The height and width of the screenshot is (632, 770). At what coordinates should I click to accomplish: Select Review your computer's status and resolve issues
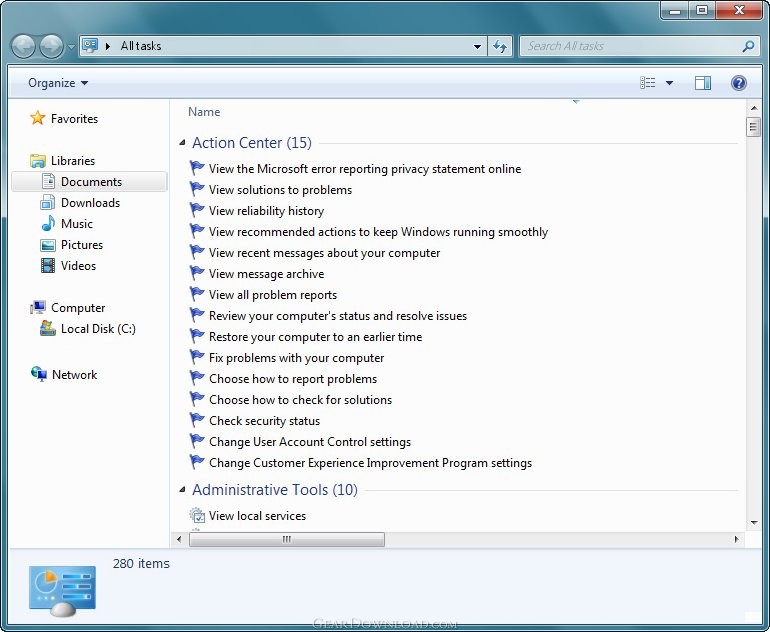point(338,316)
